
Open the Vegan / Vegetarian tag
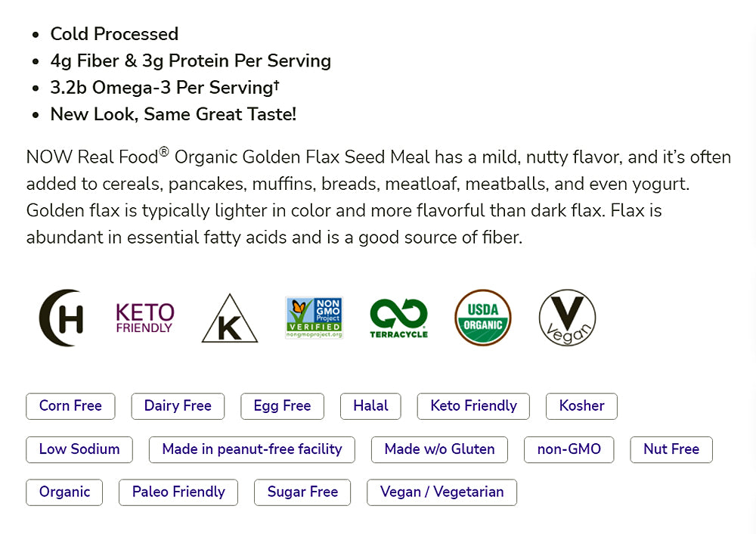pos(442,492)
